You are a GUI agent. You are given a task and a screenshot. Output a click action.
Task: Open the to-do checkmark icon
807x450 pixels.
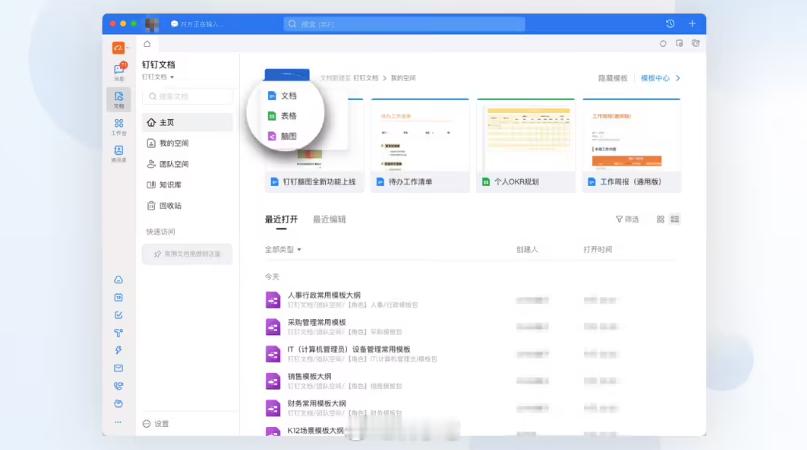tap(118, 315)
